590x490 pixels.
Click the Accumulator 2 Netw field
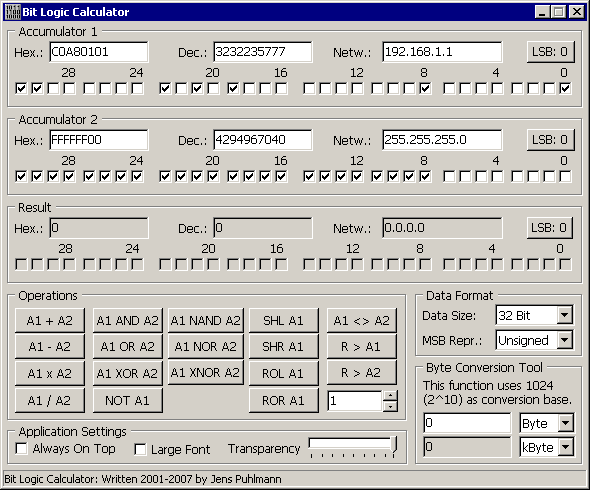442,140
